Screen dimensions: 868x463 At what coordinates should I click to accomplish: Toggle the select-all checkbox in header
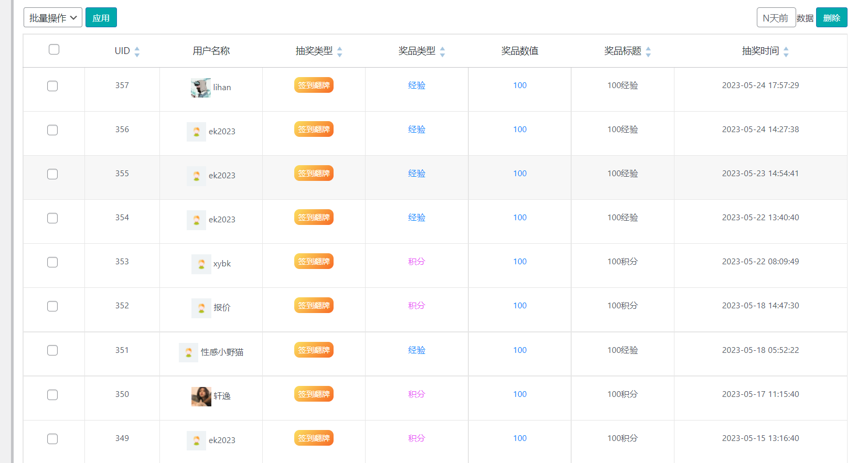pyautogui.click(x=54, y=49)
